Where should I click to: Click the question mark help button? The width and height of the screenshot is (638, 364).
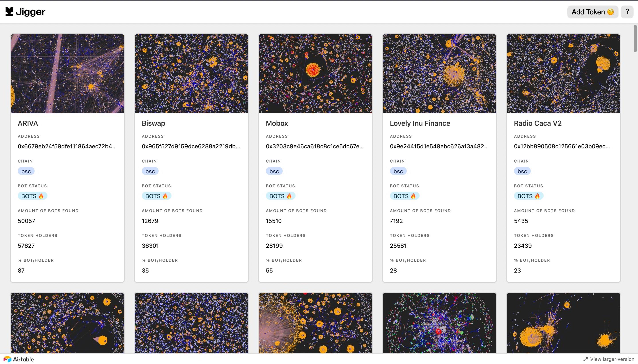point(627,12)
